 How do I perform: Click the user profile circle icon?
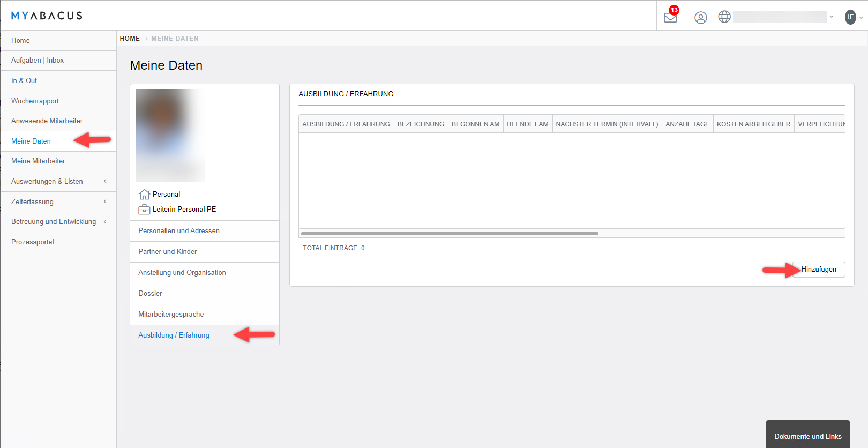coord(700,18)
